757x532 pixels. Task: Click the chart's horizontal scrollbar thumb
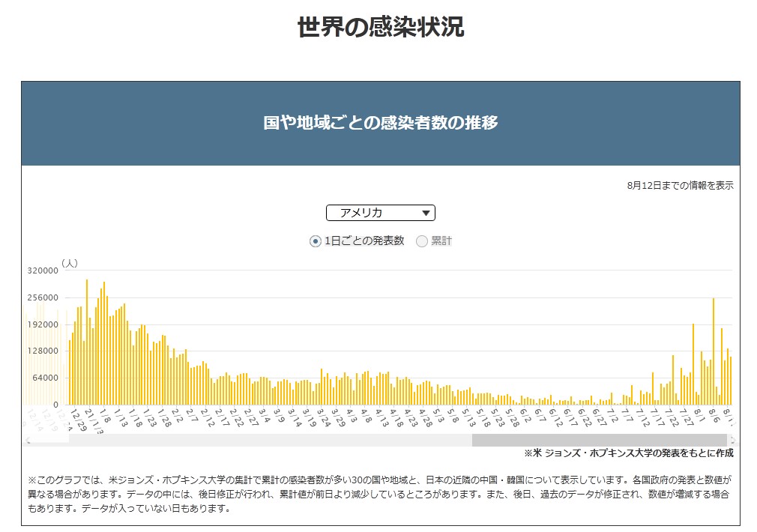coord(598,441)
